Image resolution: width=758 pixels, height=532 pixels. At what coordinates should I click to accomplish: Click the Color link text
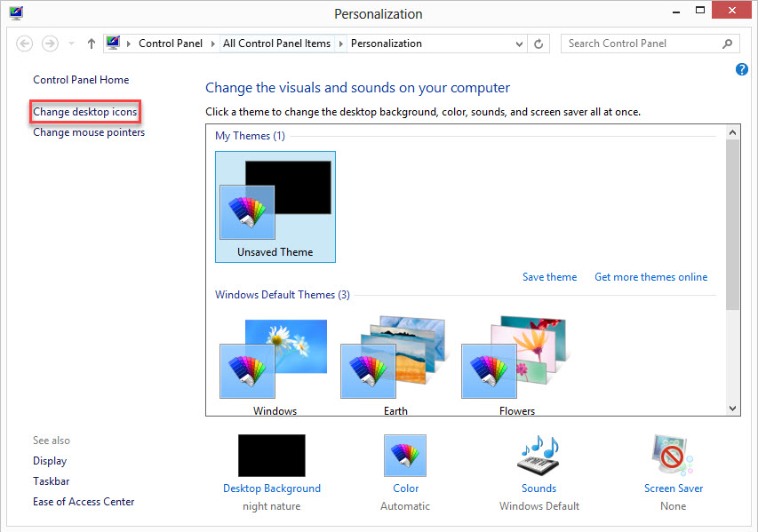(x=405, y=488)
